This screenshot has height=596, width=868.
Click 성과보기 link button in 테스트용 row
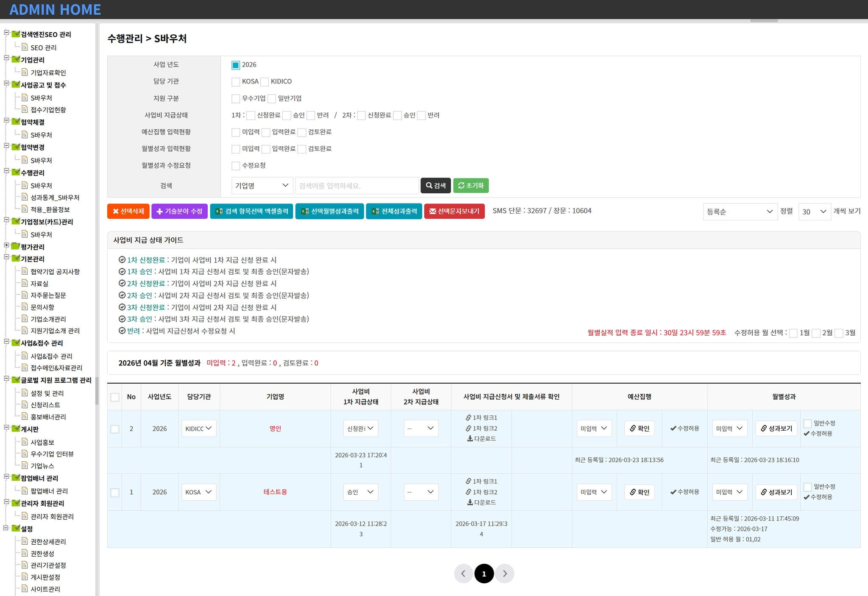tap(776, 492)
